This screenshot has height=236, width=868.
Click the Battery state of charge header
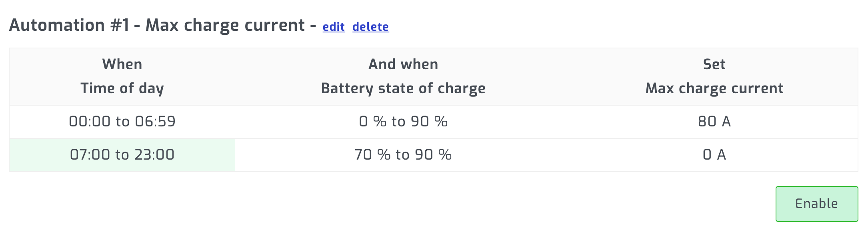coord(403,88)
